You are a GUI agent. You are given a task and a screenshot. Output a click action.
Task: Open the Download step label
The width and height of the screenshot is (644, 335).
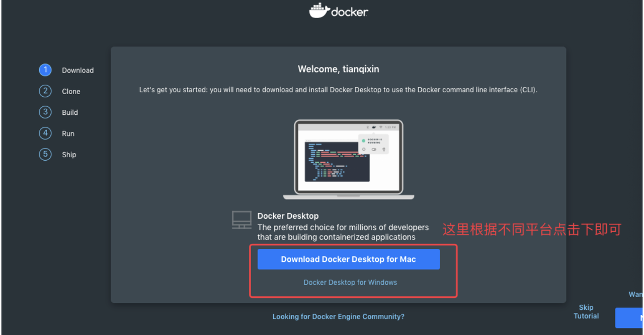click(x=78, y=71)
